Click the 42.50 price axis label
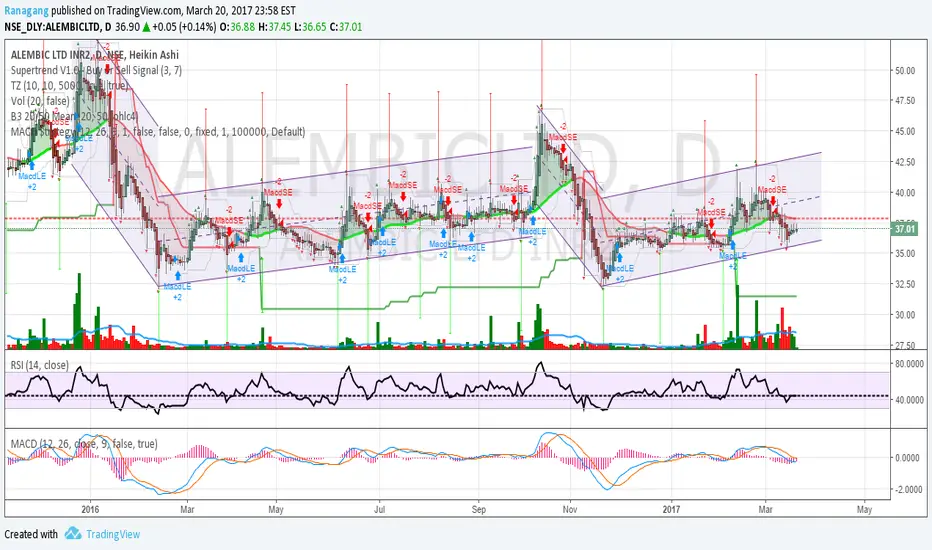 click(905, 162)
